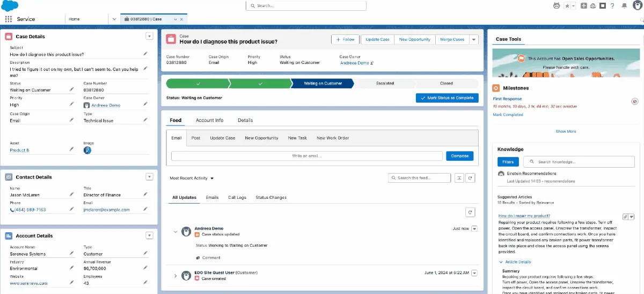Collapse the Article Details section
Image resolution: width=644 pixels, height=294 pixels.
(x=501, y=262)
